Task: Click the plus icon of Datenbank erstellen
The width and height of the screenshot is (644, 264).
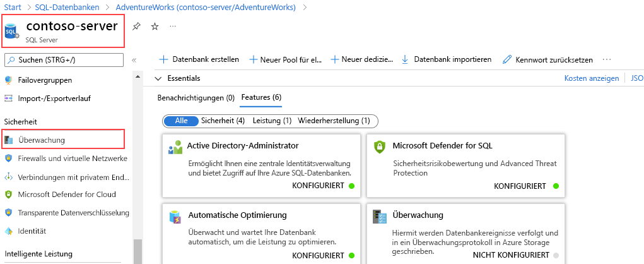Action: [x=163, y=59]
